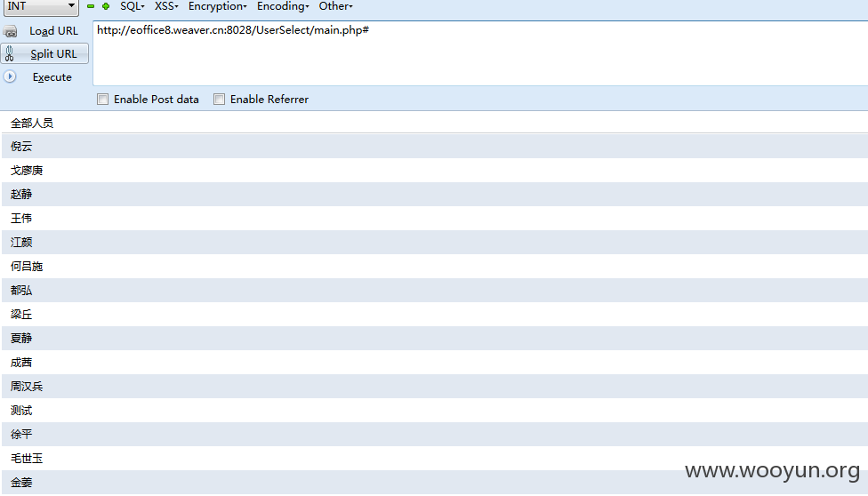Open the INT type dropdown
The width and height of the screenshot is (868, 496).
pos(41,7)
